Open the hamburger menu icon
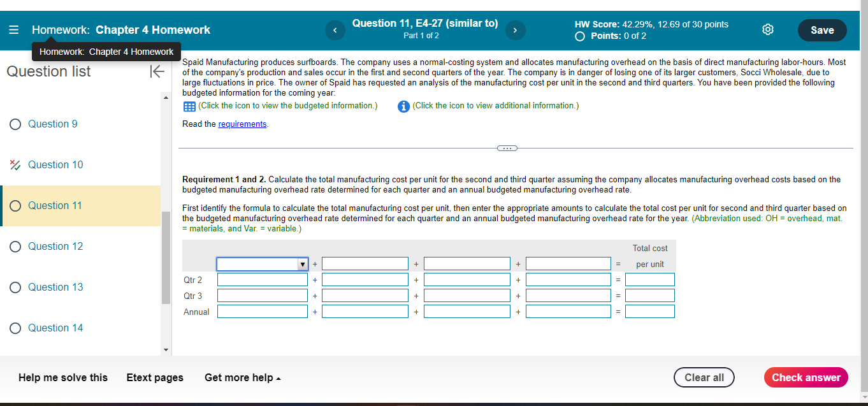 point(14,30)
